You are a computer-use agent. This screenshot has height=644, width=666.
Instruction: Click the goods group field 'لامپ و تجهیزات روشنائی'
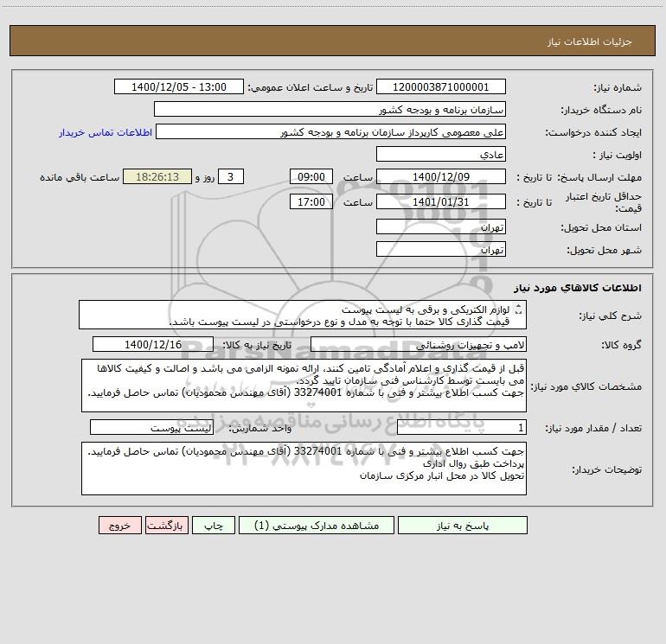click(419, 344)
